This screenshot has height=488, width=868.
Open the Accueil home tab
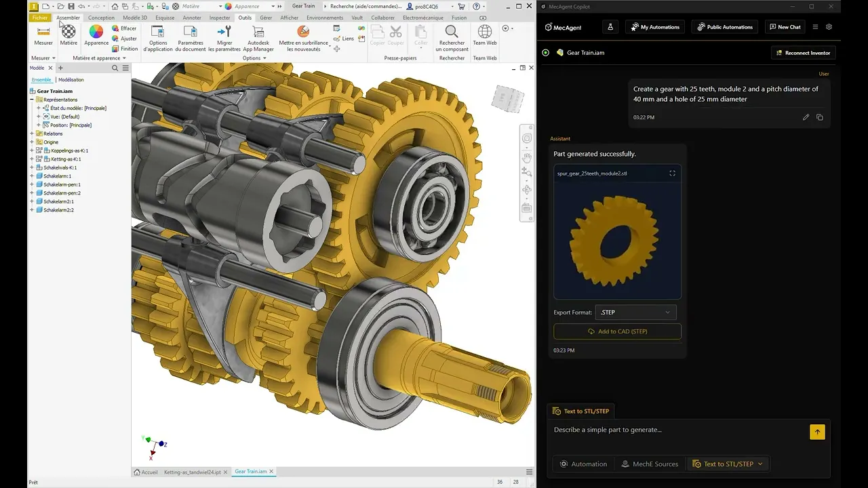146,472
